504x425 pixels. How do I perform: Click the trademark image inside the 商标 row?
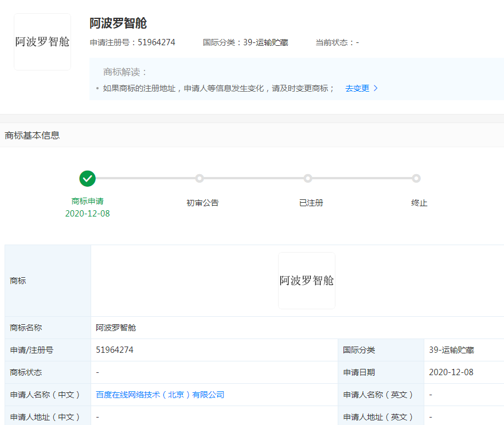(x=306, y=280)
